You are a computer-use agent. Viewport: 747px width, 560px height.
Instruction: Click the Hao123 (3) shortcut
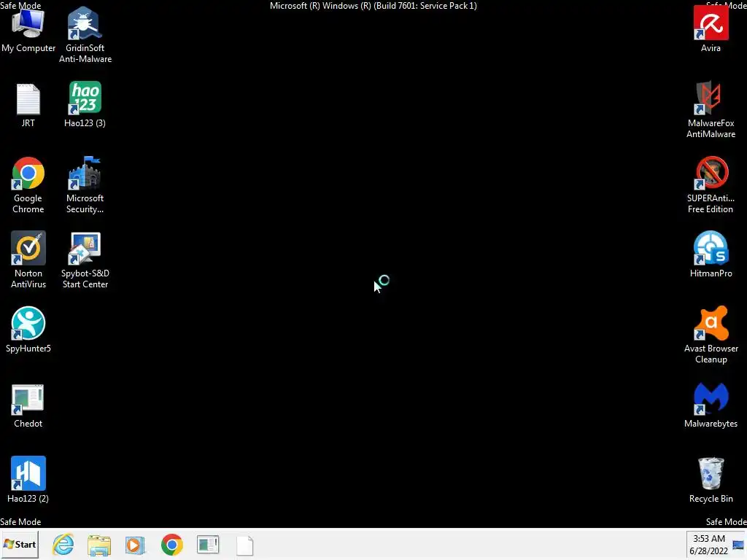[x=85, y=105]
